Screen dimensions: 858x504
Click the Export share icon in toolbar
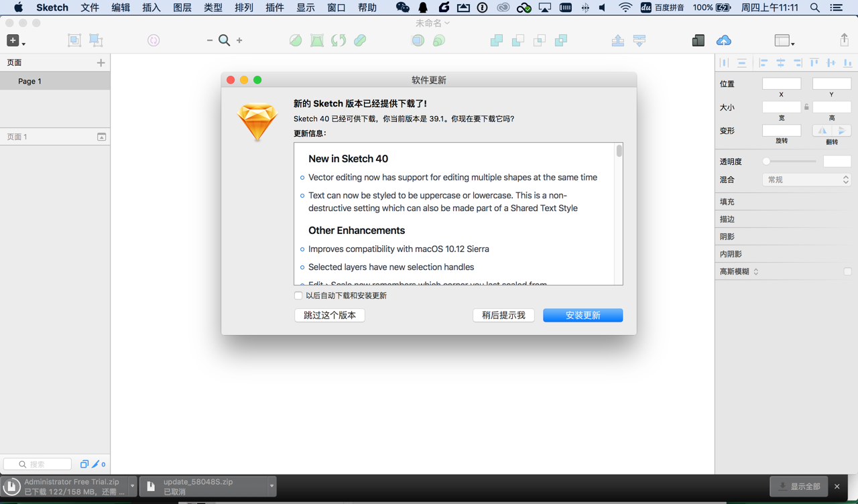point(845,40)
